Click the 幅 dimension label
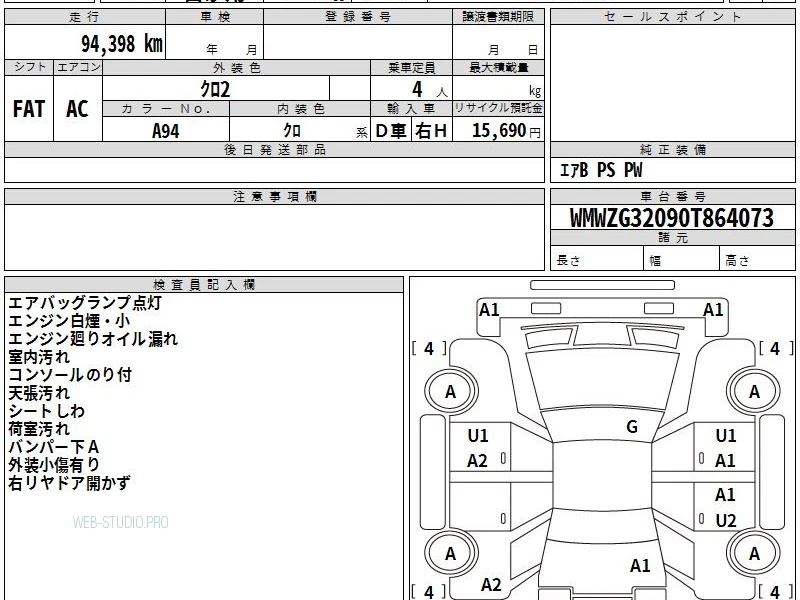 tap(655, 261)
